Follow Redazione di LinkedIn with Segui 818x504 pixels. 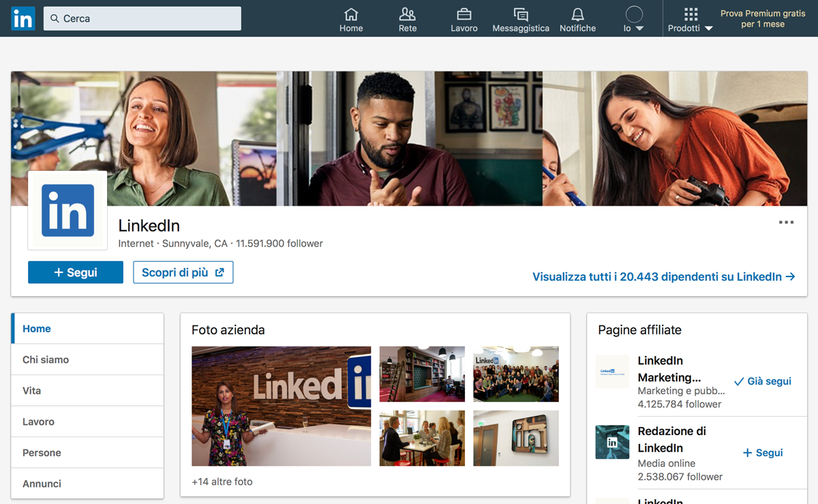763,453
